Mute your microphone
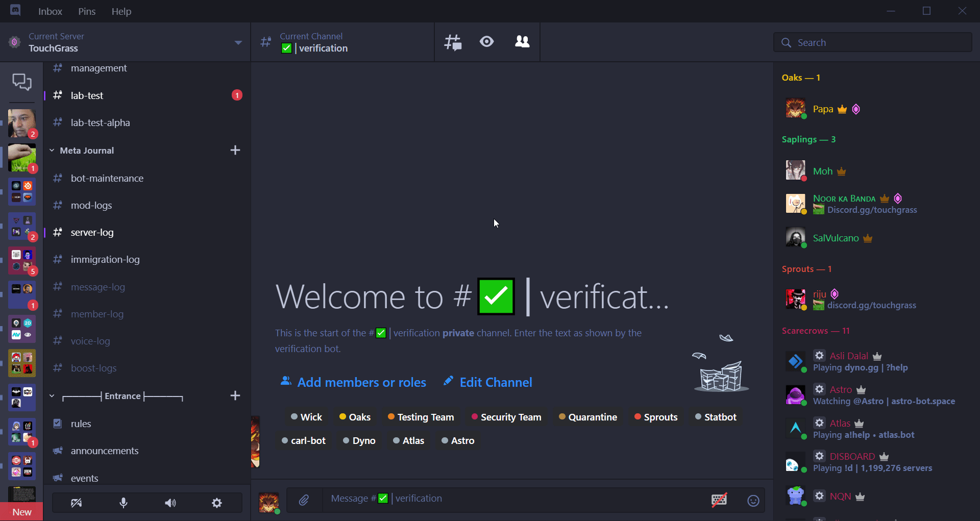Viewport: 980px width, 521px height. [x=123, y=503]
